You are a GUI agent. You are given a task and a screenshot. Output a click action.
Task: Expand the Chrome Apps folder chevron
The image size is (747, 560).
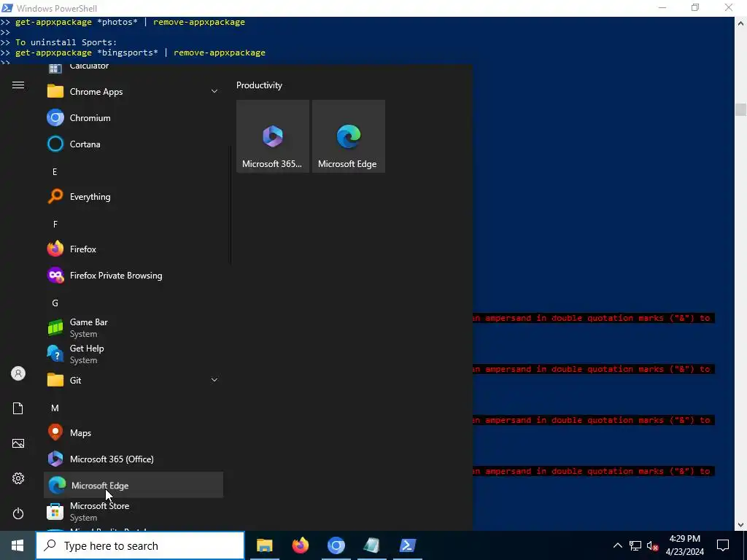(x=214, y=91)
